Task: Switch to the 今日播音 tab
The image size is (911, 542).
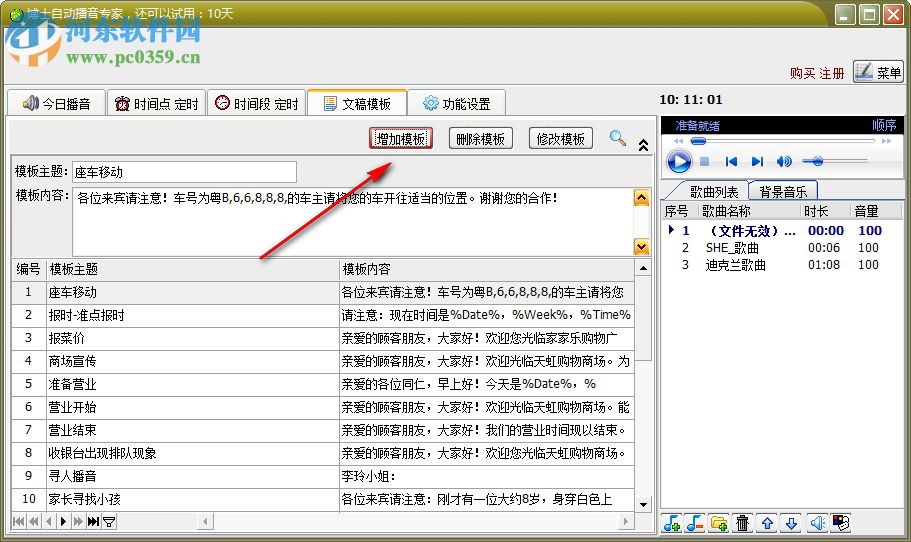Action: [x=56, y=103]
